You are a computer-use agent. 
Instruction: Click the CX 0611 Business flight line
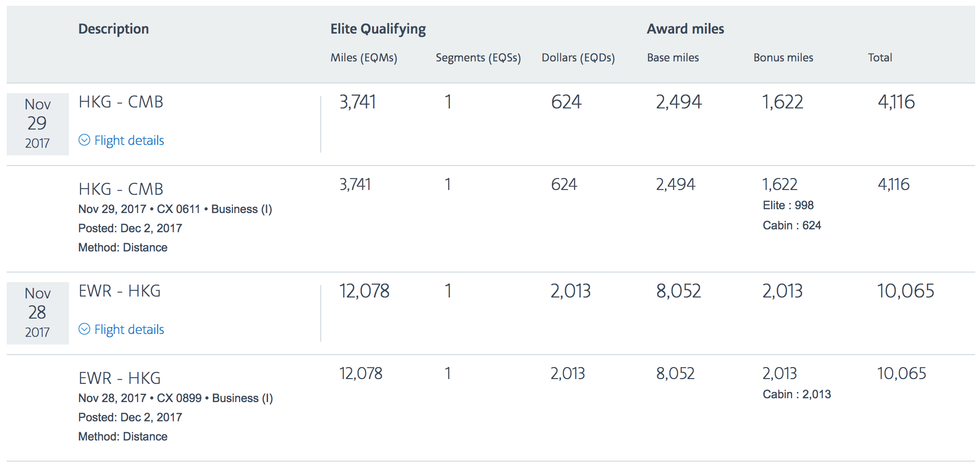[x=175, y=209]
